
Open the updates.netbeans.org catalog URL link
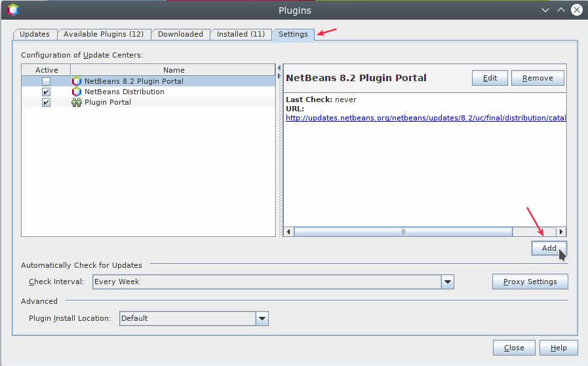(426, 118)
